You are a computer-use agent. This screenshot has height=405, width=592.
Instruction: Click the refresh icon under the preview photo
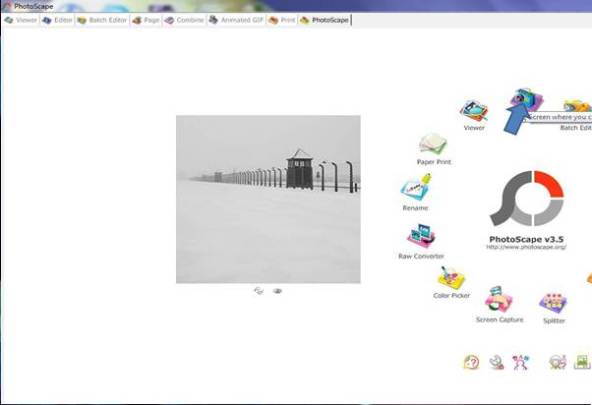pos(259,291)
